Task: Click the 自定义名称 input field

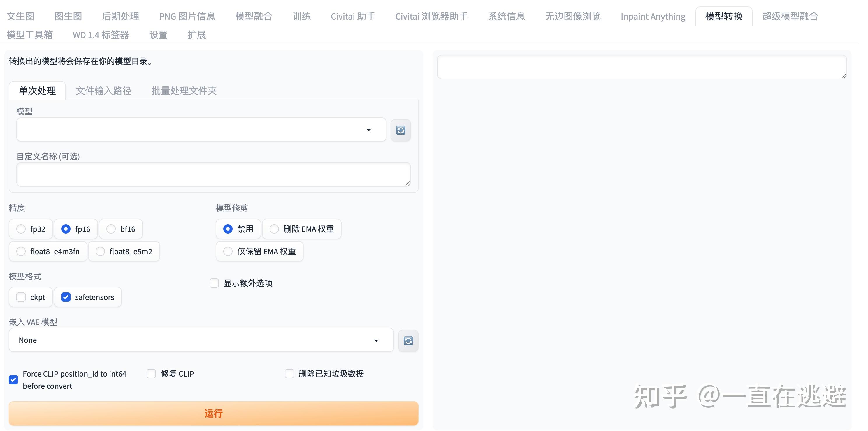Action: click(213, 174)
